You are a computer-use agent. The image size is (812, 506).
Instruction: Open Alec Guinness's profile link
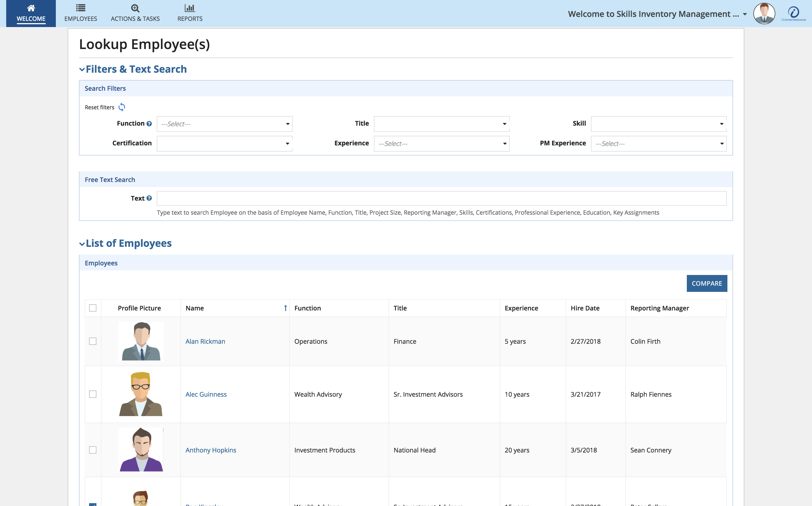206,394
